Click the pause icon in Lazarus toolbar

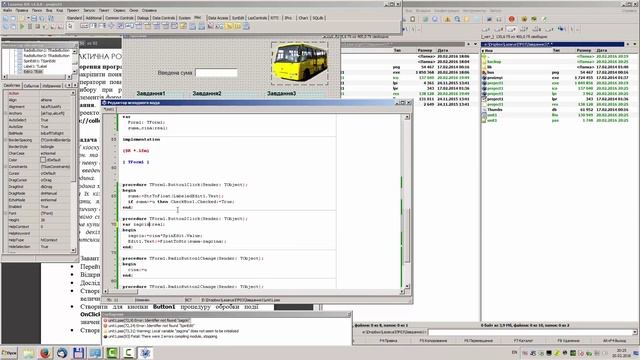[x=29, y=27]
